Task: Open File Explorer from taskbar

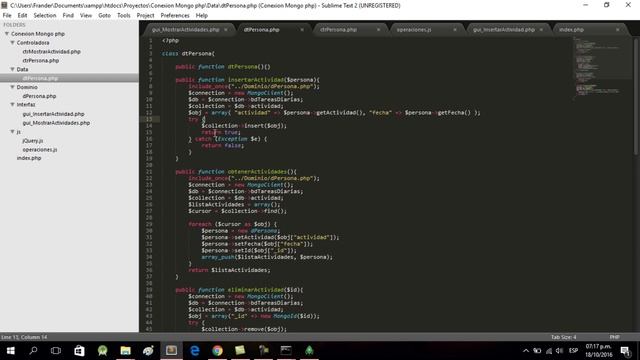Action: [125, 351]
